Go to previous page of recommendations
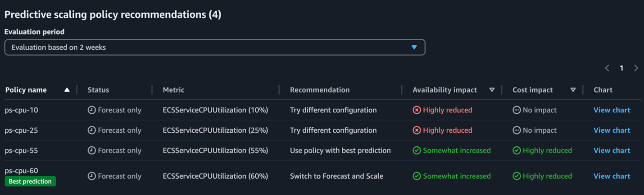Image resolution: width=644 pixels, height=195 pixels. click(607, 68)
